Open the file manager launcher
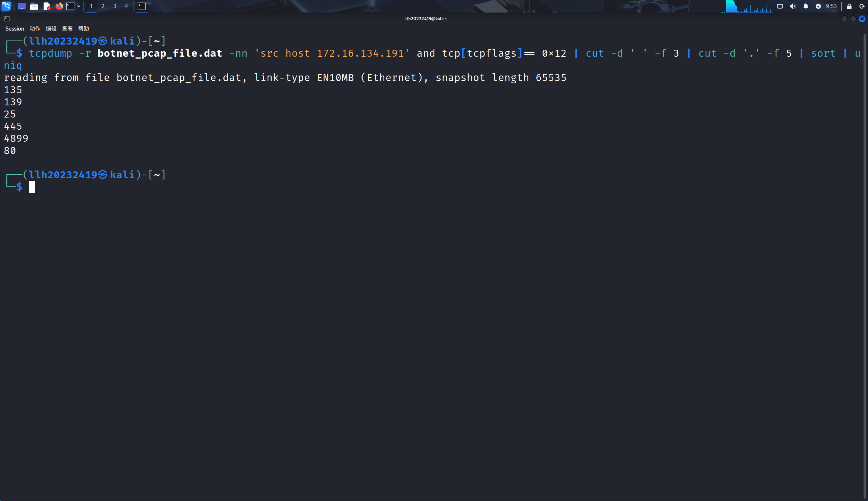Image resolution: width=868 pixels, height=501 pixels. [34, 6]
